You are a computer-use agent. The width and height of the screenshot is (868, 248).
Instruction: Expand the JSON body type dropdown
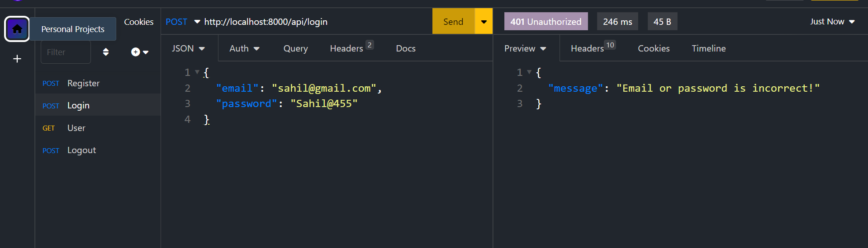pos(188,48)
